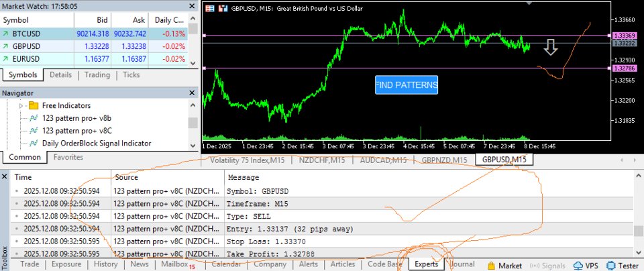Switch to AUDCAD,M15 chart tab

383,160
